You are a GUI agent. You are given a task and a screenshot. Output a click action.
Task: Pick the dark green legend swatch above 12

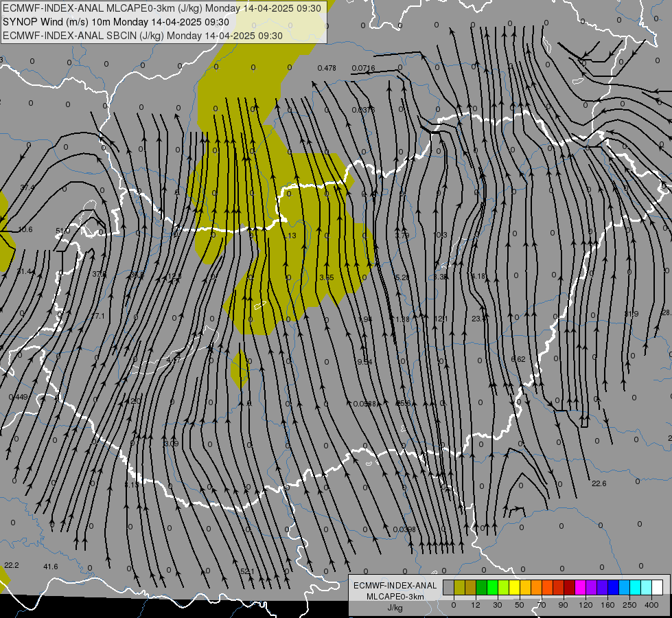tap(481, 587)
